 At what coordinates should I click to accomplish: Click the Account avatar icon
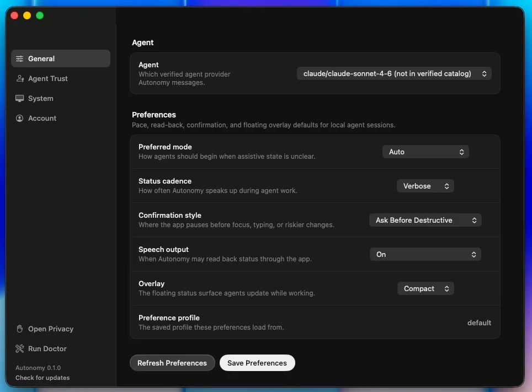(x=20, y=119)
